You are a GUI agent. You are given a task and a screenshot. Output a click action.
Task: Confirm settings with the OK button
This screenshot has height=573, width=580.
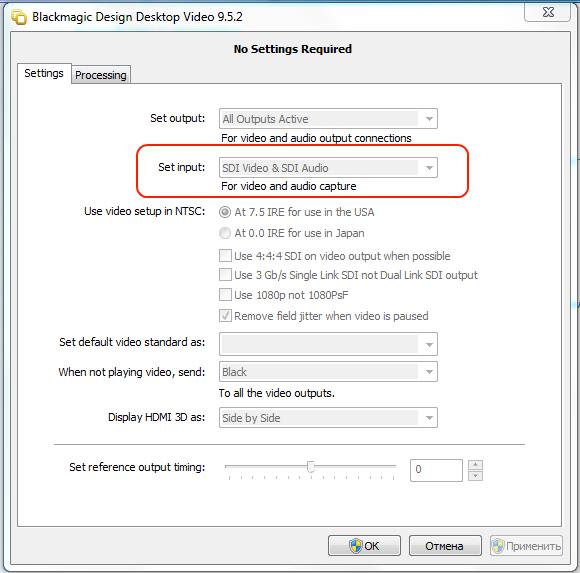[x=364, y=546]
